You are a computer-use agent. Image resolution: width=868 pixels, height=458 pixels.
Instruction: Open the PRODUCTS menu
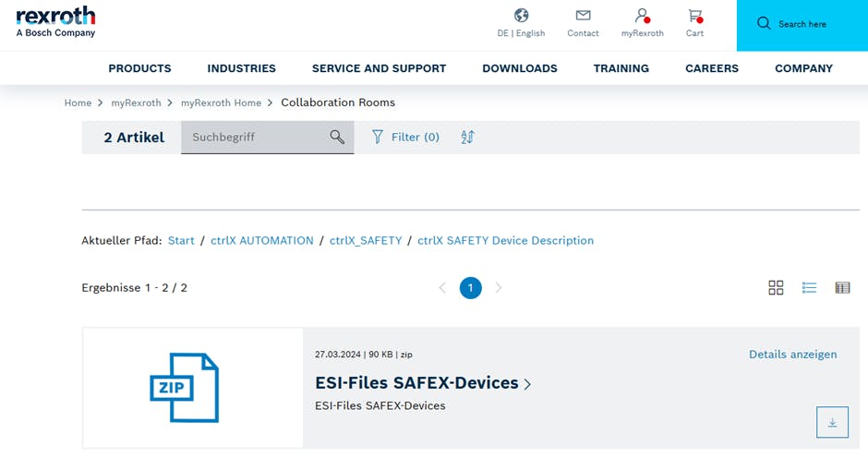point(139,68)
